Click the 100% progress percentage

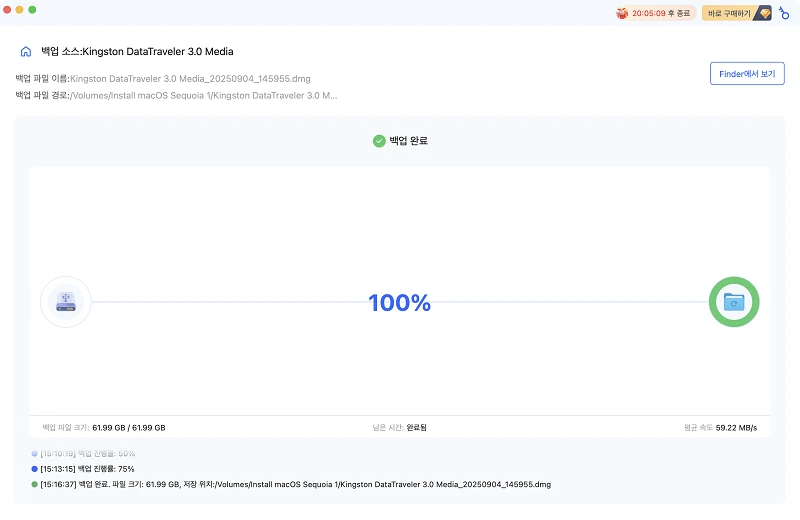coord(399,303)
